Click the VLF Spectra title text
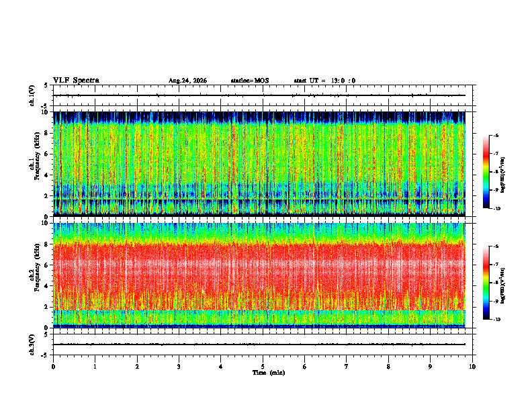The height and width of the screenshot is (411, 532). 76,81
